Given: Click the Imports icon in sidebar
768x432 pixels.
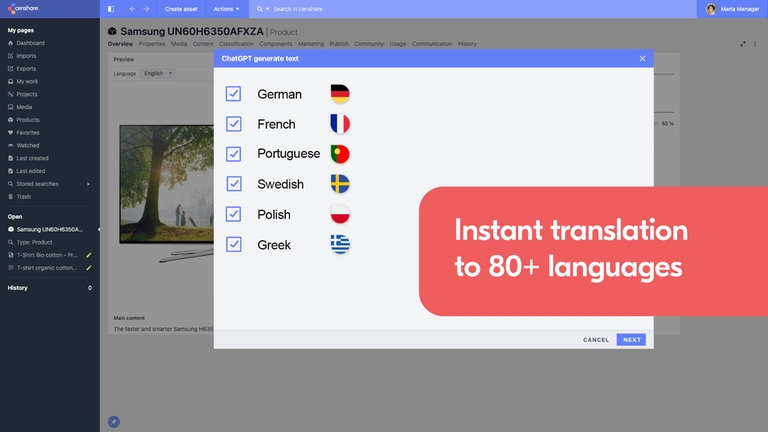Looking at the screenshot, I should point(10,56).
